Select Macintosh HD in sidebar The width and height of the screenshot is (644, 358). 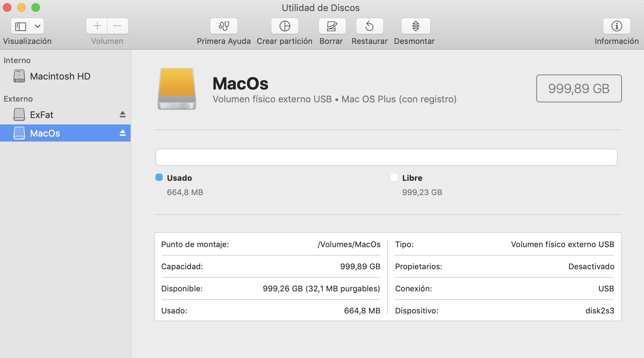tap(60, 76)
